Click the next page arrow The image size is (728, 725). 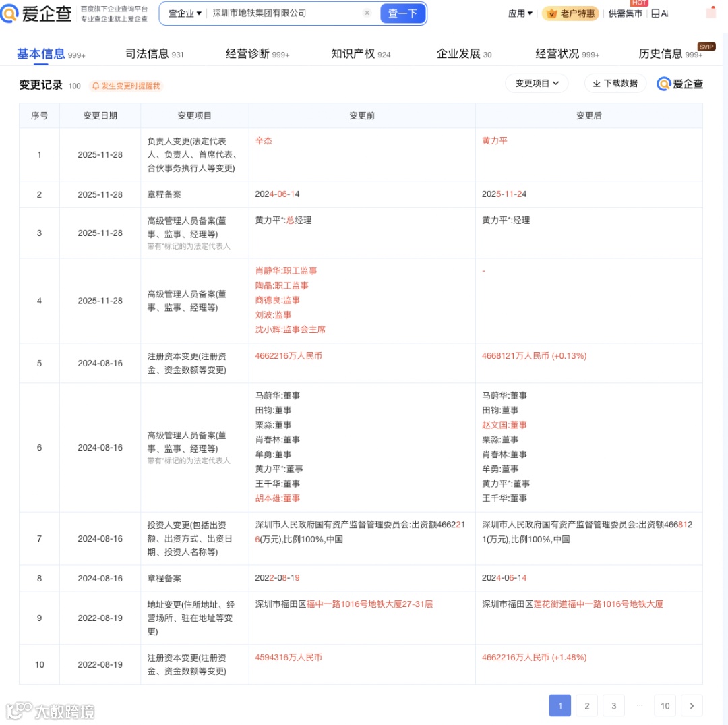tap(692, 706)
